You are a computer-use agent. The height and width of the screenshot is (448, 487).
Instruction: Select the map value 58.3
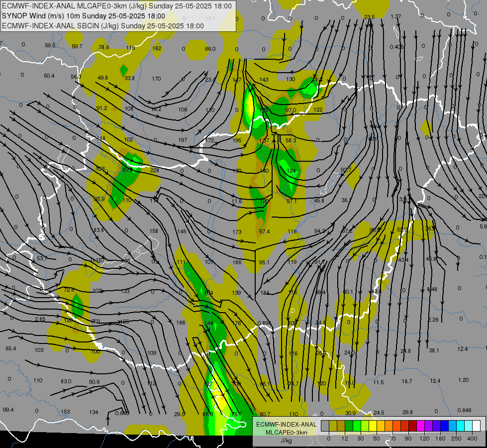click(x=291, y=140)
